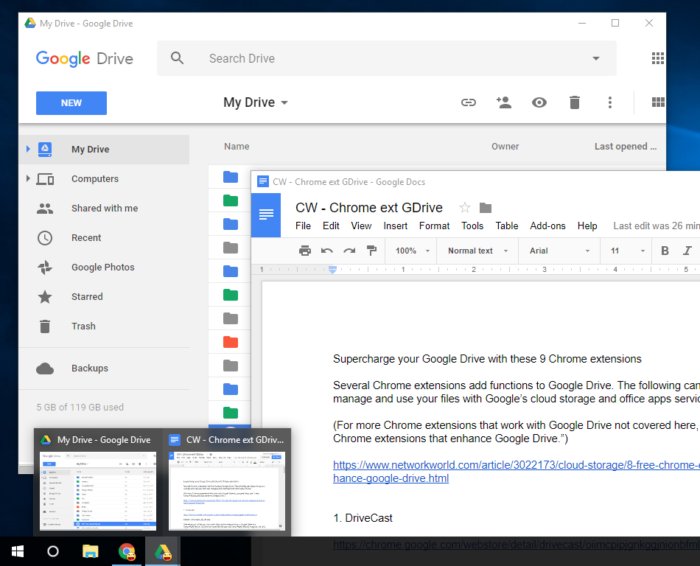This screenshot has height=566, width=700.
Task: Star the CW - Chrome ext GDrive document
Action: coord(465,208)
